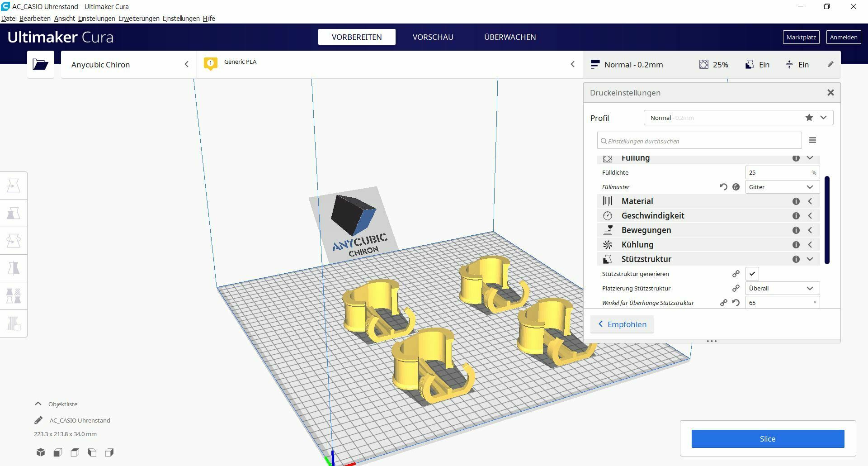Click the link icon for Winkel für Überhänge

[724, 303]
